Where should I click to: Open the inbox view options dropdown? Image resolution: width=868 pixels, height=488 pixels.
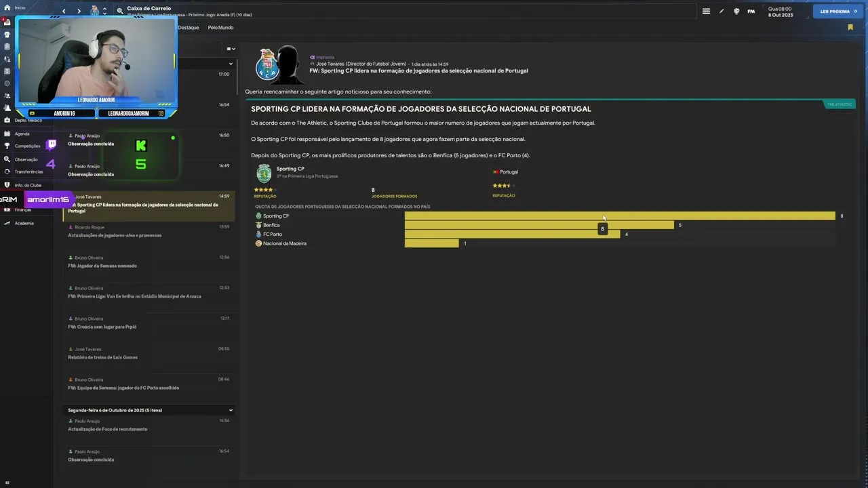(x=231, y=49)
